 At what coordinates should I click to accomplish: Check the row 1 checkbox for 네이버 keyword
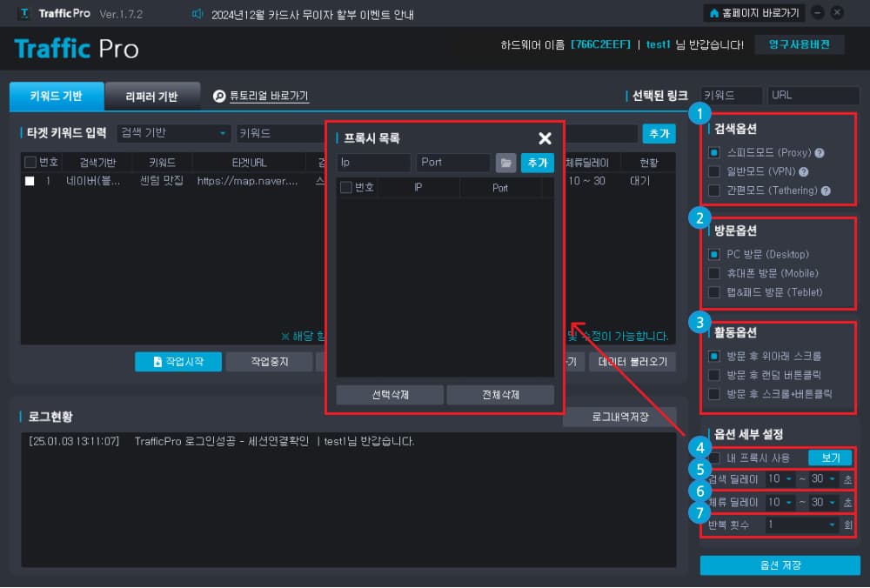click(30, 181)
